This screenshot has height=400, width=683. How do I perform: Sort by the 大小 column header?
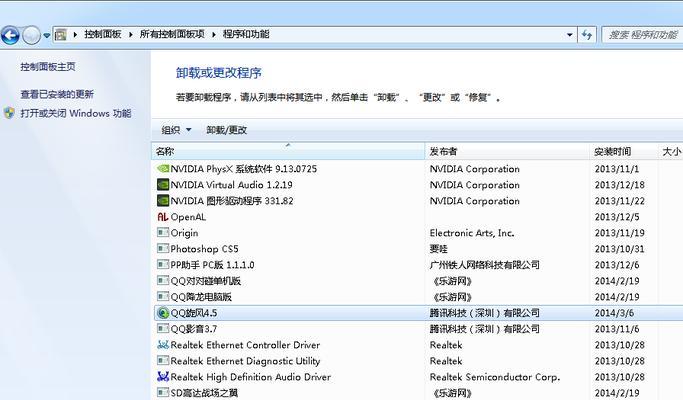(x=671, y=151)
